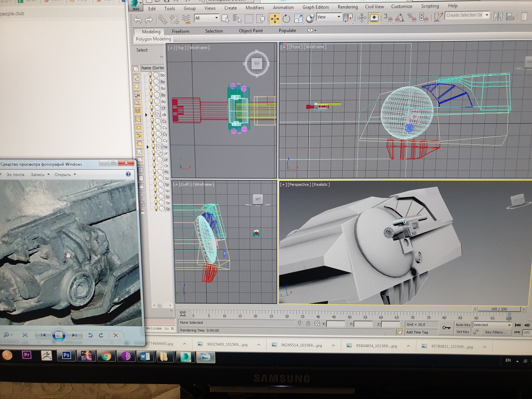The height and width of the screenshot is (399, 532).
Task: Activate the Select and Uniform Scale tool
Action: 298,18
